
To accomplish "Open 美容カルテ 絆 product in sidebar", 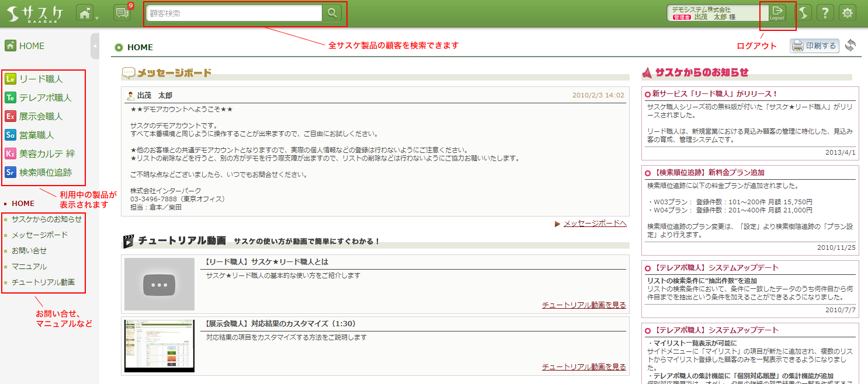I will coord(47,153).
